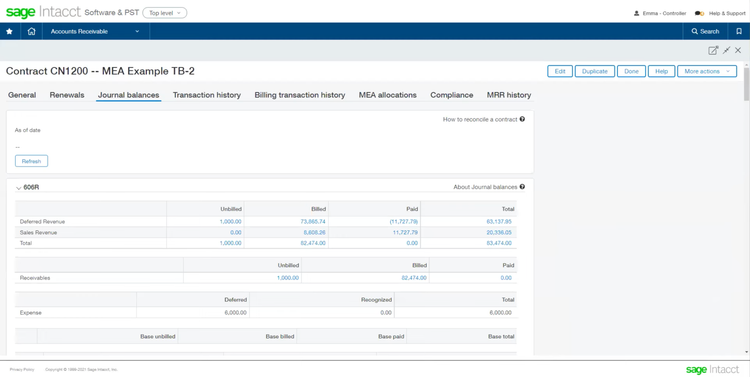Click Deferred Revenue total 63,137.95

click(x=499, y=222)
